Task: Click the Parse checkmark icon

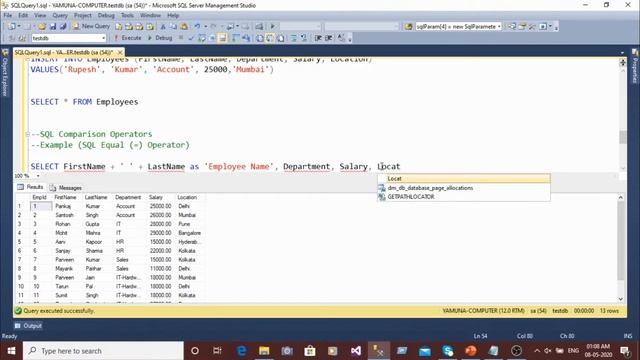Action: tap(191, 38)
